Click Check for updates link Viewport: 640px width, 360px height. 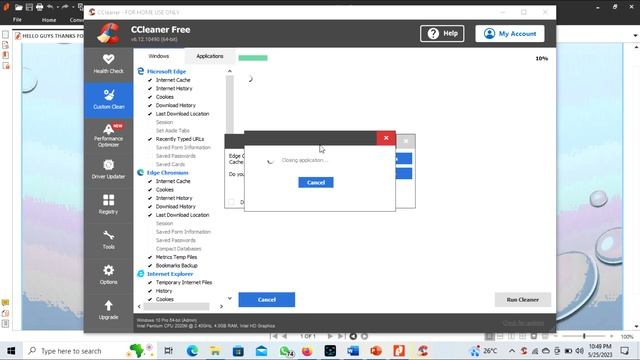[x=523, y=323]
